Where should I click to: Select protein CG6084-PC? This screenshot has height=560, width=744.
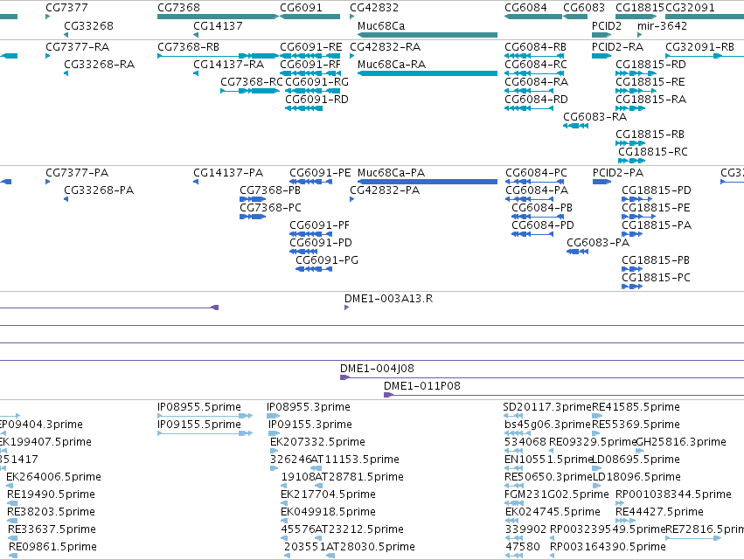[x=535, y=182]
